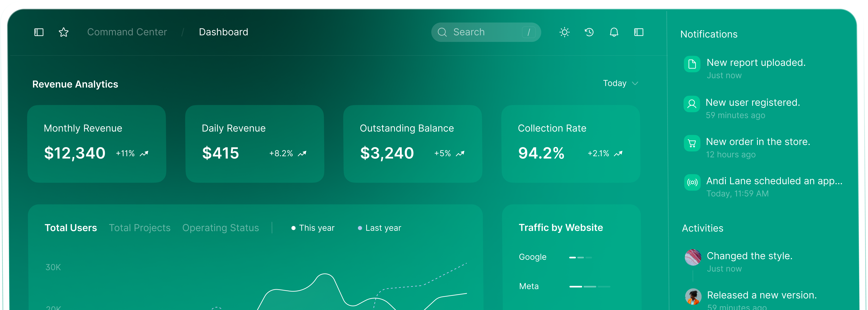Select the Operating Status tab
868x310 pixels.
click(221, 228)
